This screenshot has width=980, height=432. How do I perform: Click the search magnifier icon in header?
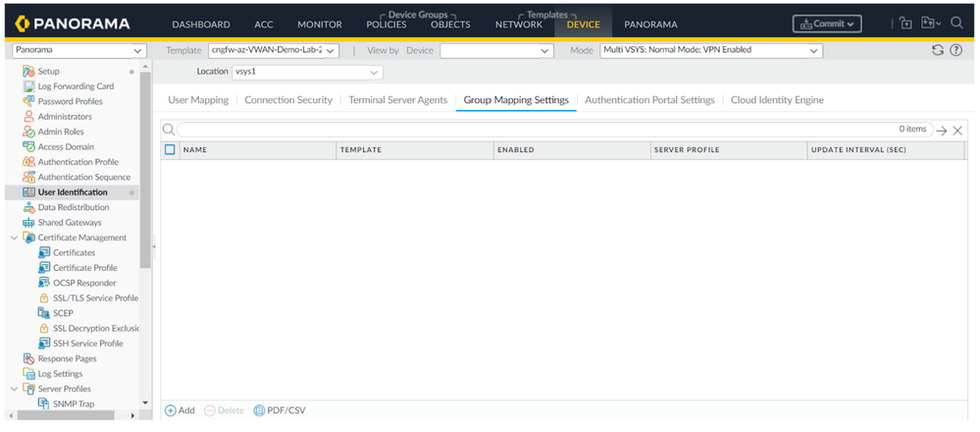tap(956, 24)
